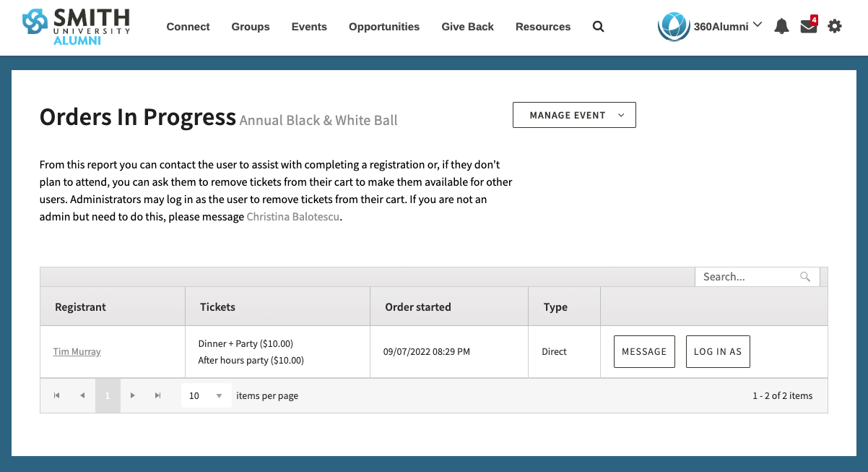Open the items per page selector
868x472 pixels.
206,395
